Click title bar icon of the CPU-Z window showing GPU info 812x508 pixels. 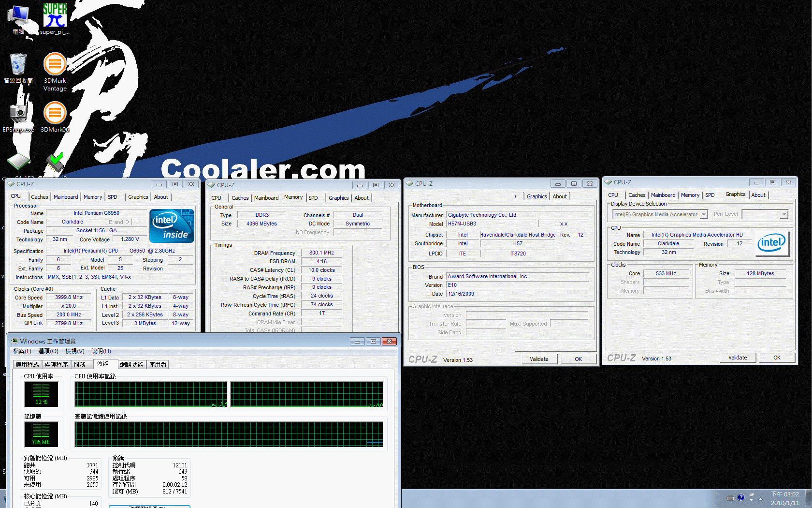pos(608,182)
